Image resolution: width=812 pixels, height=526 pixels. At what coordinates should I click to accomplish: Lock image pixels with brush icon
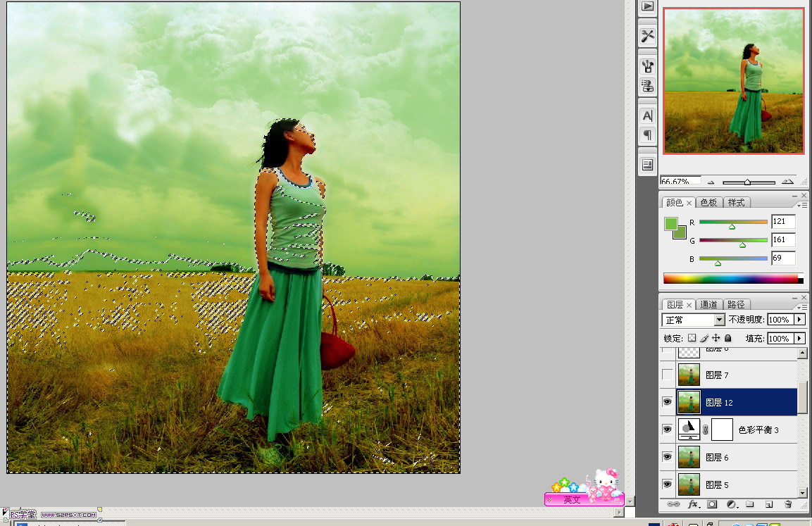704,338
